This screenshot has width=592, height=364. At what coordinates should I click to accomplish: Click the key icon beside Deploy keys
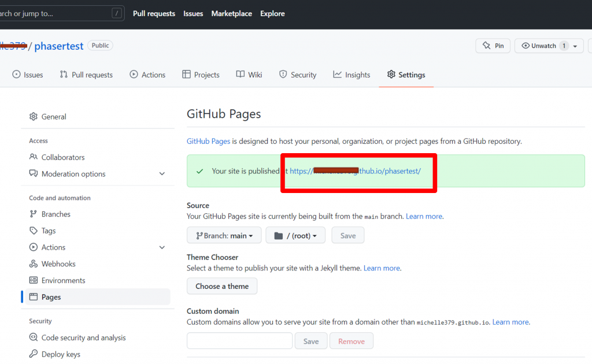pyautogui.click(x=34, y=354)
